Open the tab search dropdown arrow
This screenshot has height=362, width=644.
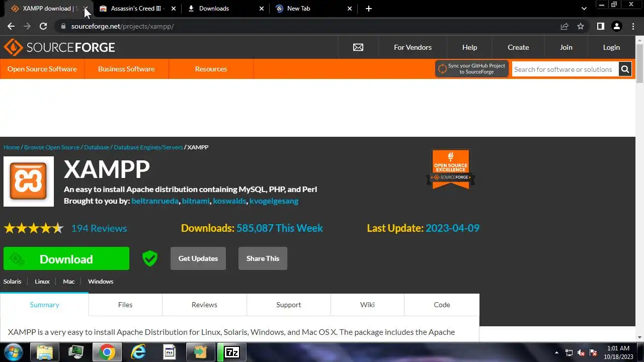[x=584, y=9]
